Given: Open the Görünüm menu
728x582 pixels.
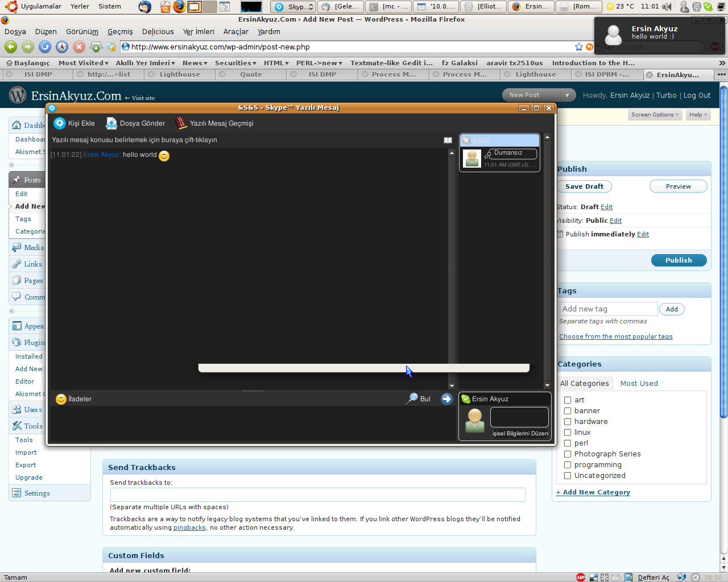Looking at the screenshot, I should [x=82, y=32].
